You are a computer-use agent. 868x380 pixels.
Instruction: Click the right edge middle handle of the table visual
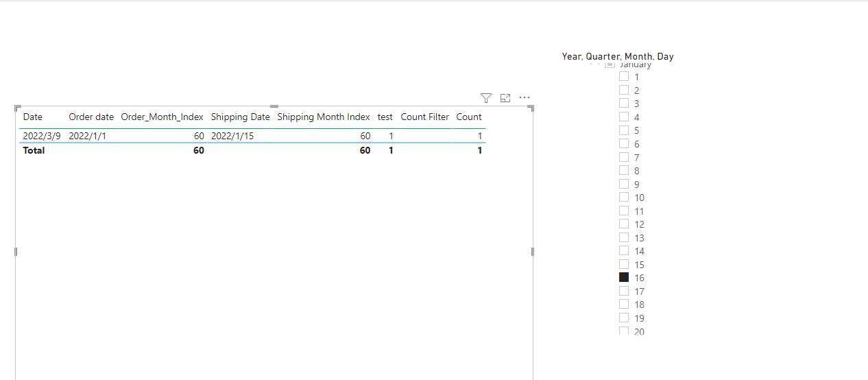pos(533,252)
